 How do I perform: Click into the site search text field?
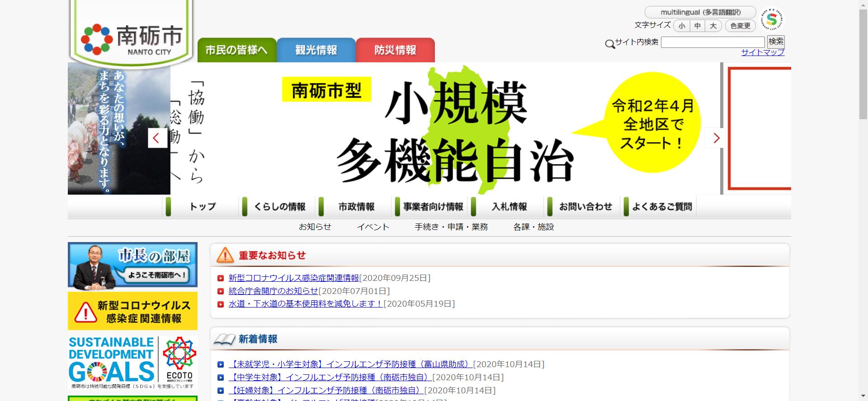[712, 42]
